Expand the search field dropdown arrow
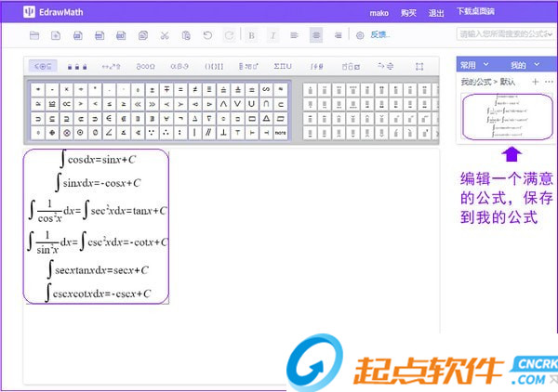 point(551,34)
